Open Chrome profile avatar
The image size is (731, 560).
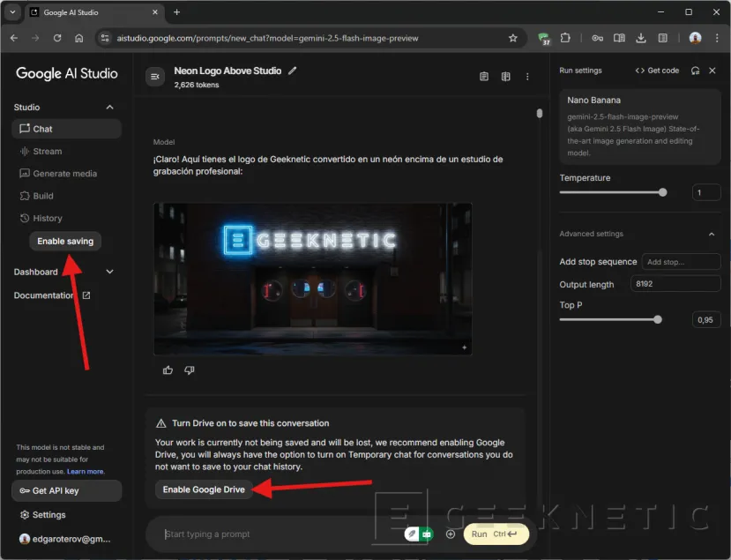pos(695,38)
